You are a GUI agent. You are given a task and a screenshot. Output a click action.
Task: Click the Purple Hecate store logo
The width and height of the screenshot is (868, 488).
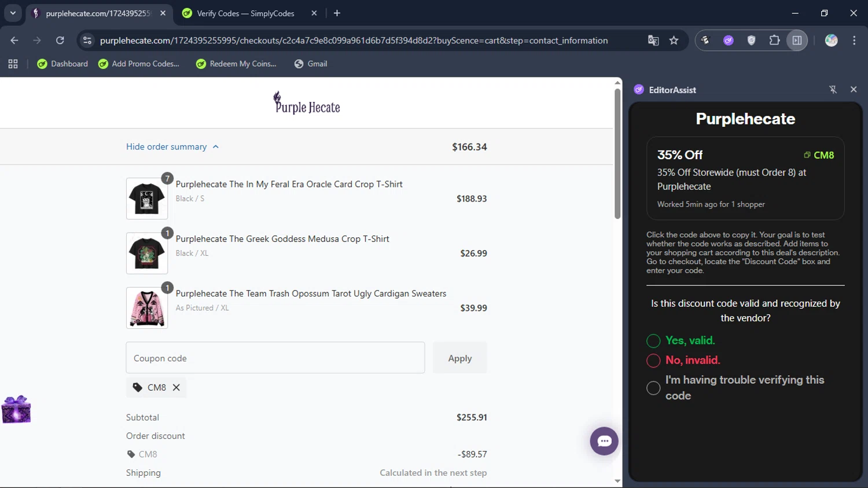[x=307, y=103]
